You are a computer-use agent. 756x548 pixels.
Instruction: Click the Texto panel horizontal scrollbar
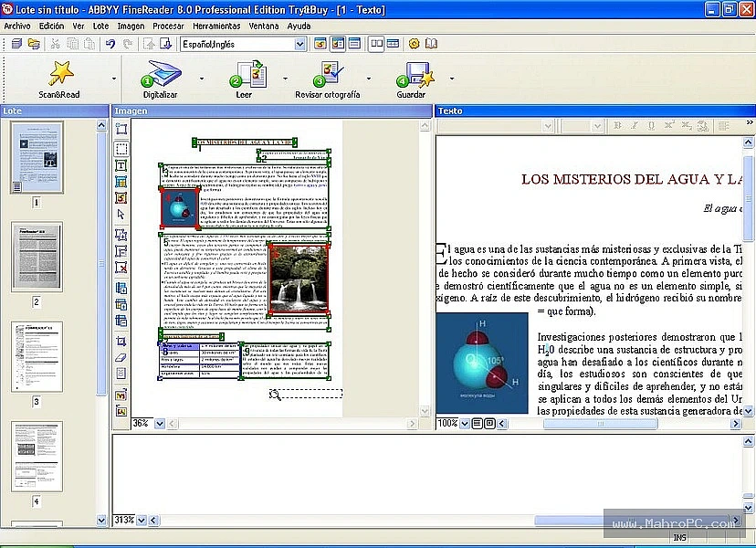(619, 424)
